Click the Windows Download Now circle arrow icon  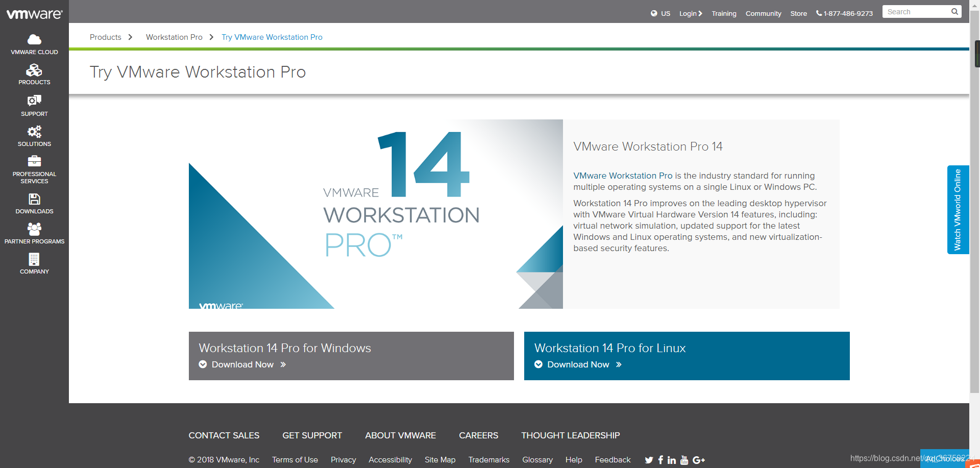pyautogui.click(x=203, y=364)
